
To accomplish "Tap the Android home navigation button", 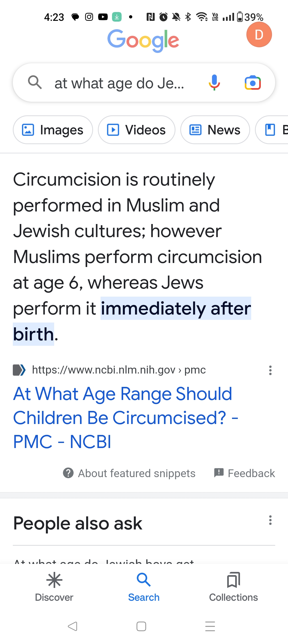I will point(141,626).
